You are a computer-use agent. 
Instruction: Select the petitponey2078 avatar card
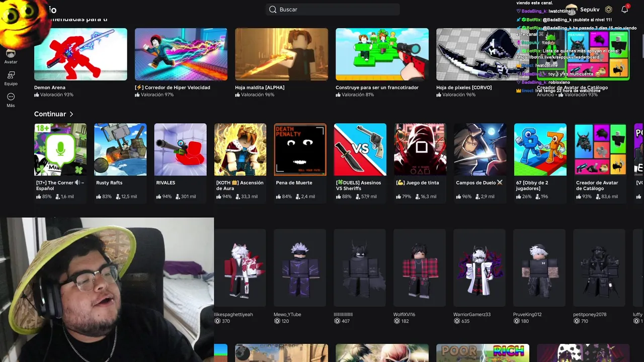tap(599, 268)
